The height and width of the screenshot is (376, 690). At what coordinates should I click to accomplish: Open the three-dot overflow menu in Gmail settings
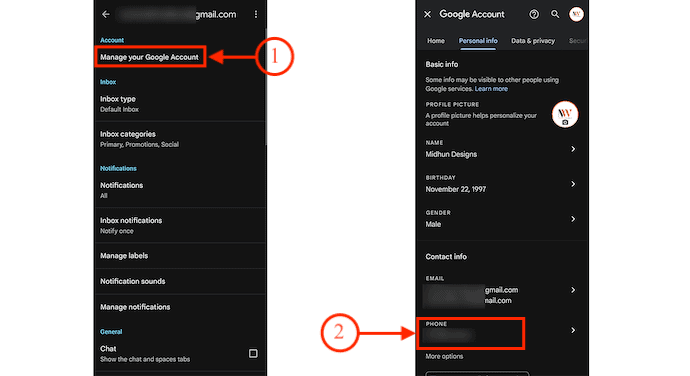point(256,15)
